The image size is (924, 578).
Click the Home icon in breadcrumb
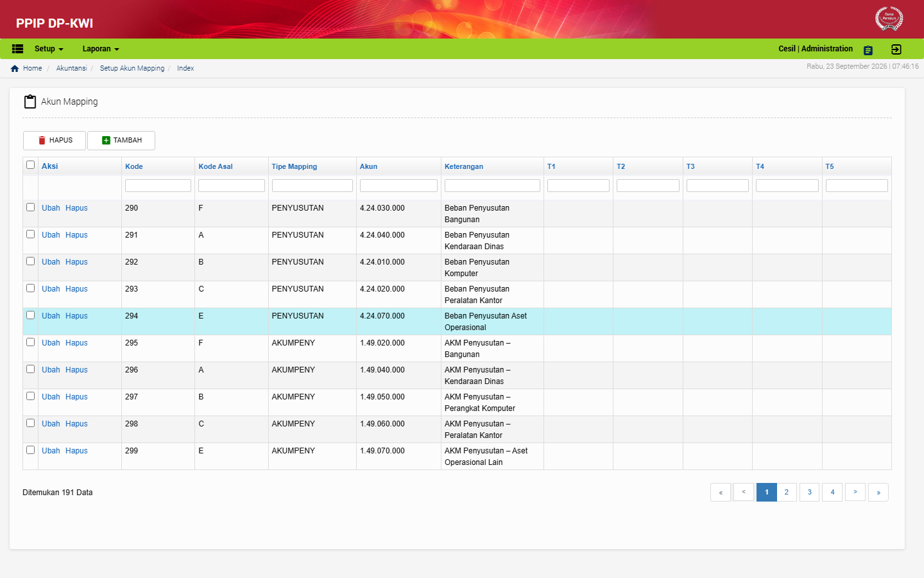point(15,69)
